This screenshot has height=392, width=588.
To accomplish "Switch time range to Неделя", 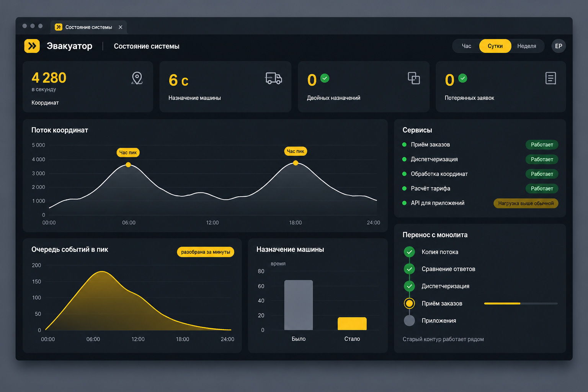I will click(x=526, y=46).
